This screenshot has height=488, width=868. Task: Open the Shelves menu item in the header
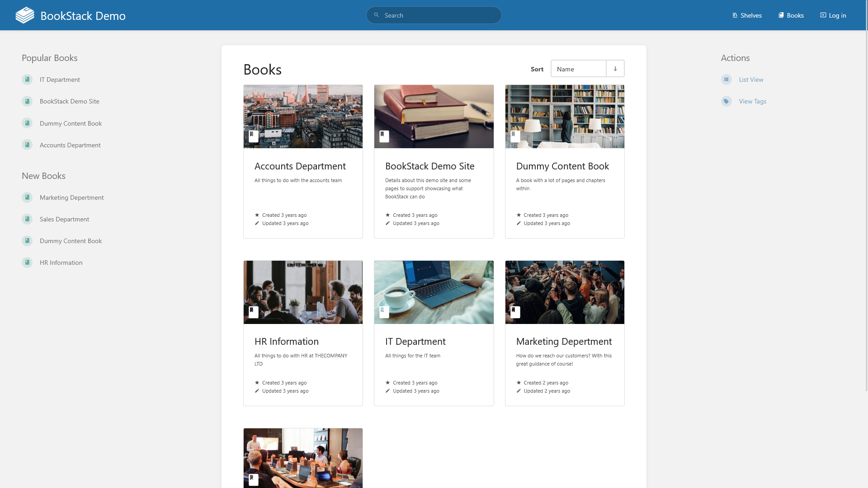click(747, 15)
